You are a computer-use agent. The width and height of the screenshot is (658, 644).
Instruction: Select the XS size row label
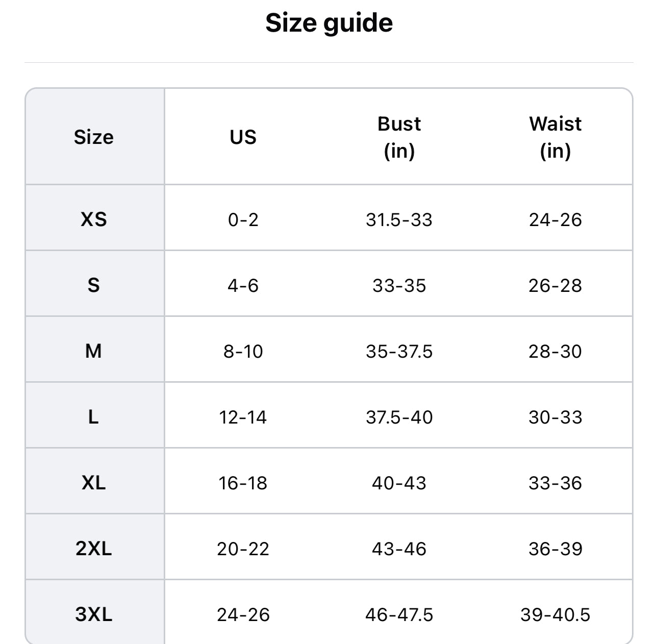(94, 219)
